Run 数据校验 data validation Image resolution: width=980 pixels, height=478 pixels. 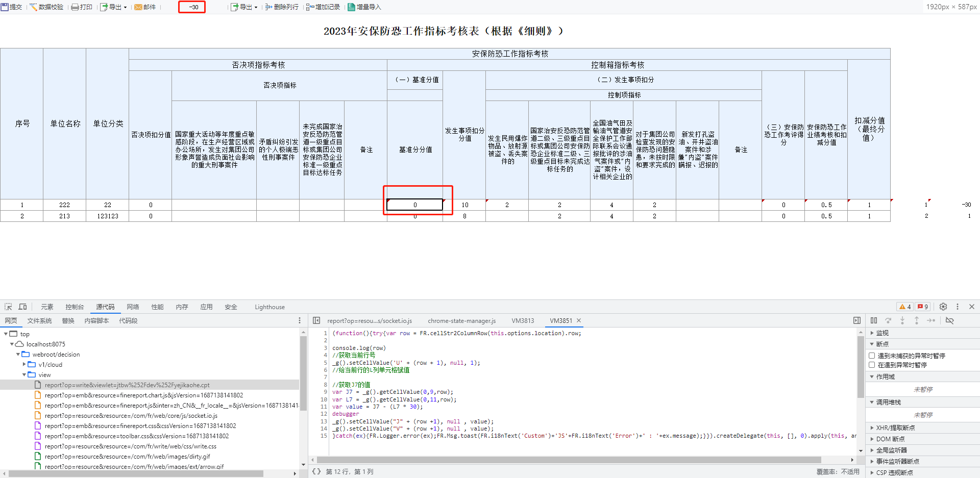[x=46, y=7]
